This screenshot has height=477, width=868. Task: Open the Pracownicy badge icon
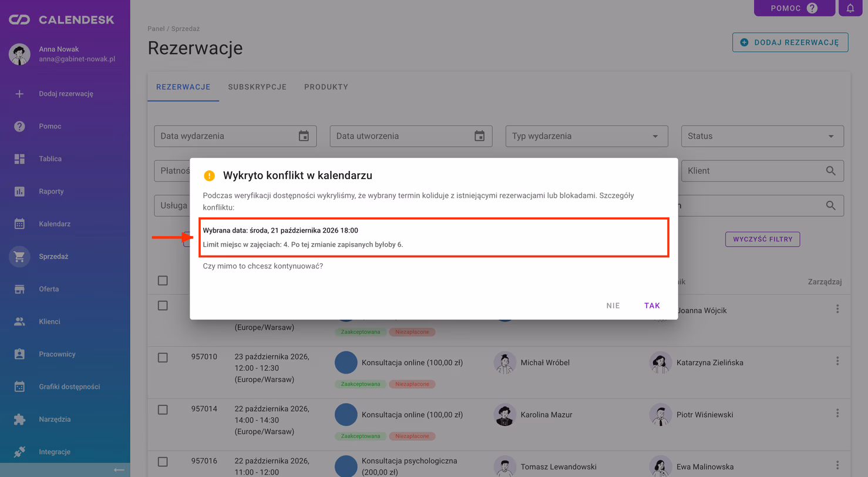coord(19,354)
